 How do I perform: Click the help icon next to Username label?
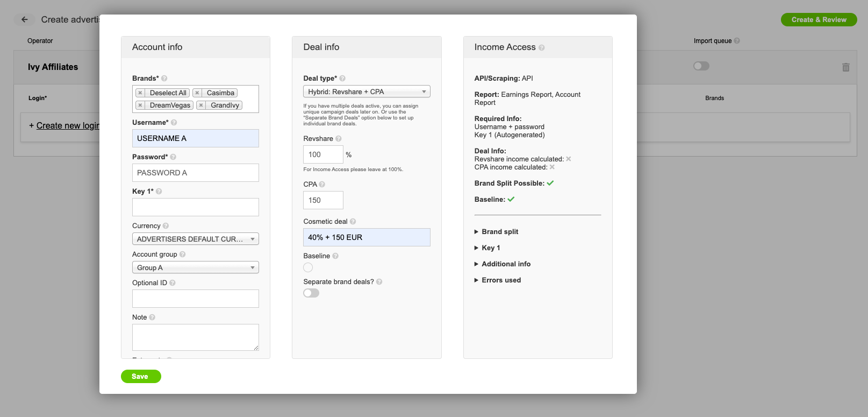point(174,123)
